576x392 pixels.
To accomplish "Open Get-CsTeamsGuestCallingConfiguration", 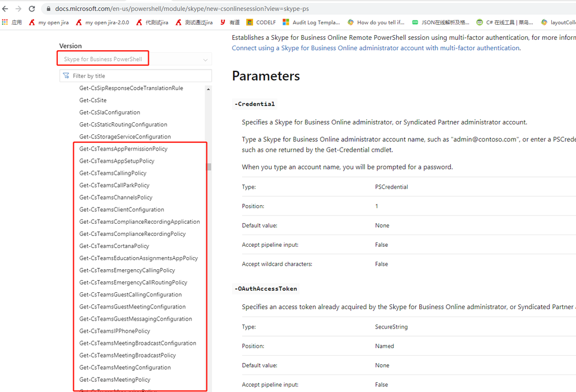I will coord(130,294).
